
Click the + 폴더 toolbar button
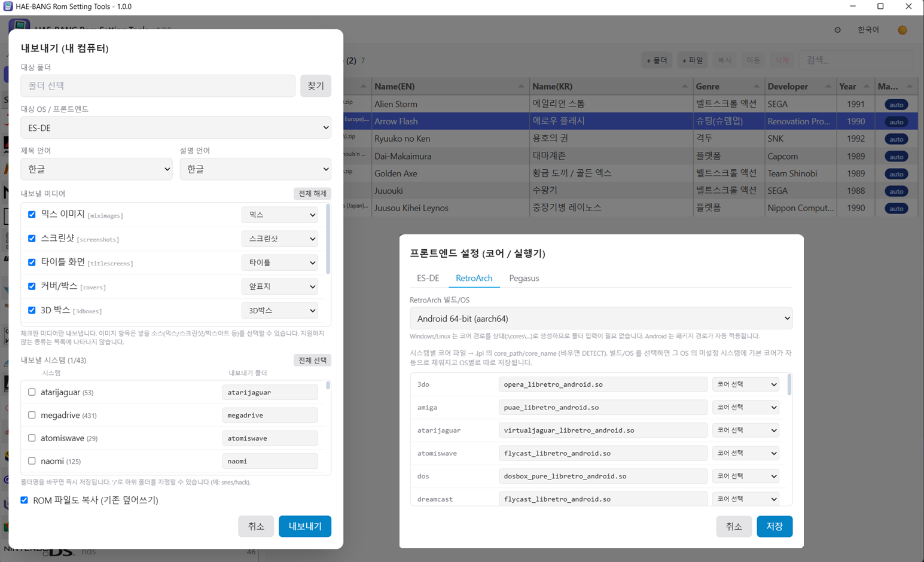tap(657, 60)
